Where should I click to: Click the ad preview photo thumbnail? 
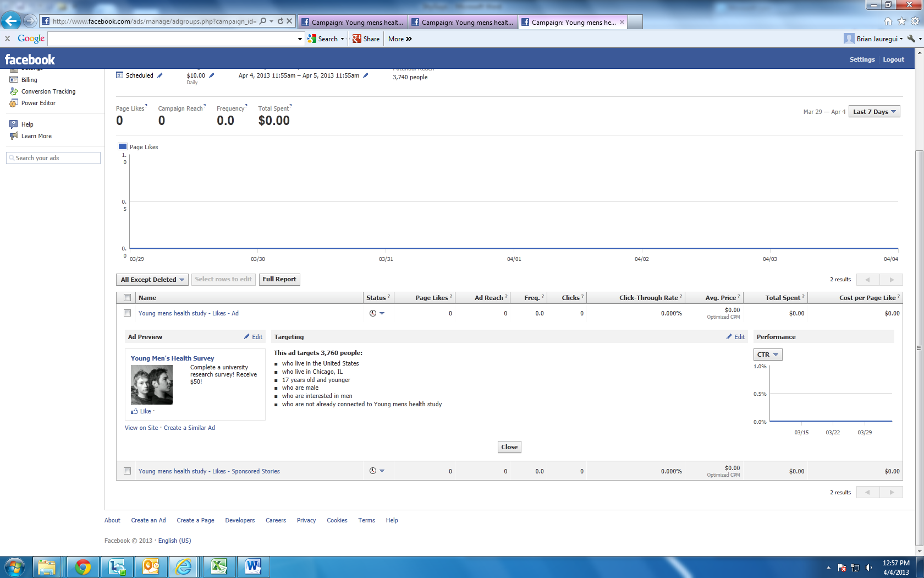pyautogui.click(x=152, y=385)
